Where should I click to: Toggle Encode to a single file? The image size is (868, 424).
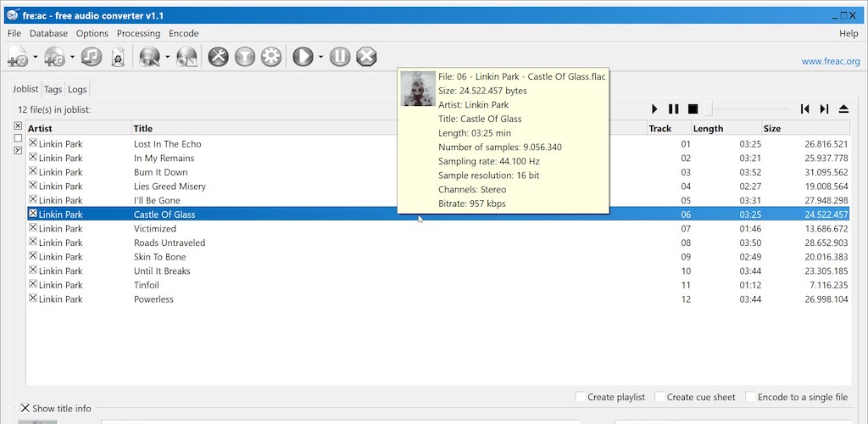[751, 397]
